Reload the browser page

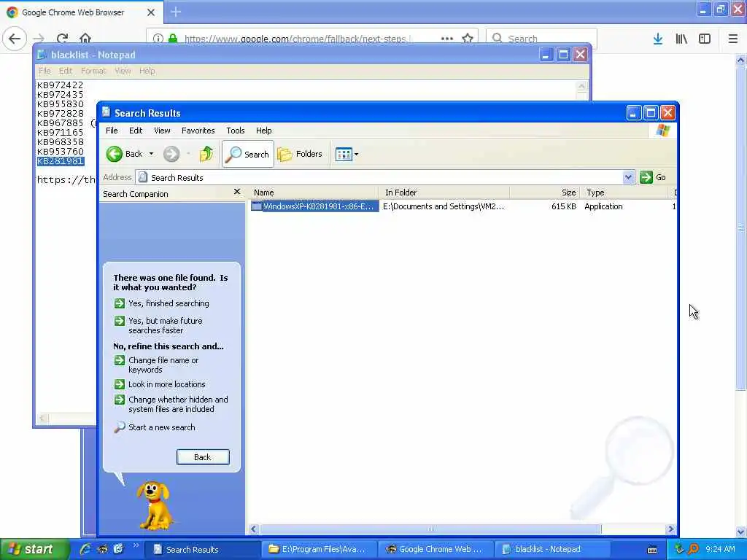tap(63, 38)
